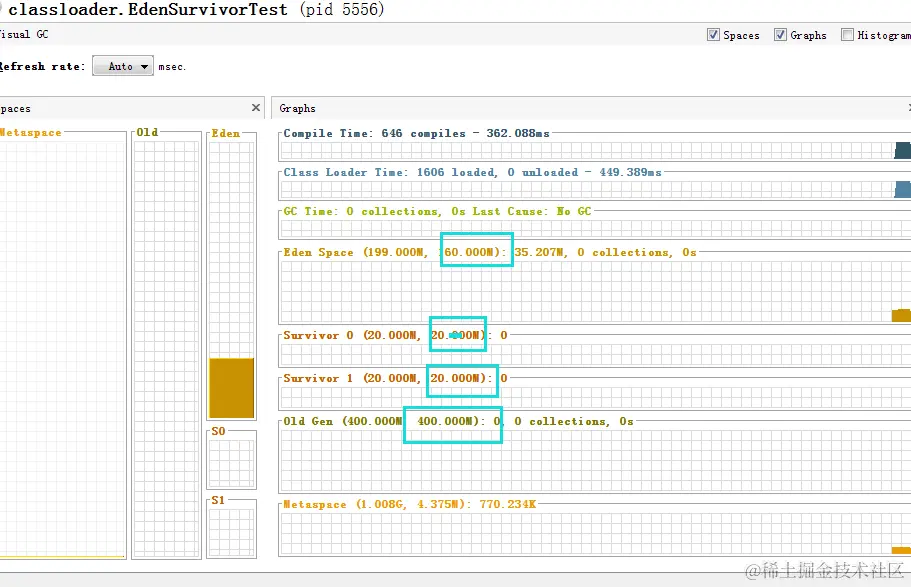The height and width of the screenshot is (587, 911).
Task: Click the Survivor 0 graph label
Action: tap(395, 335)
